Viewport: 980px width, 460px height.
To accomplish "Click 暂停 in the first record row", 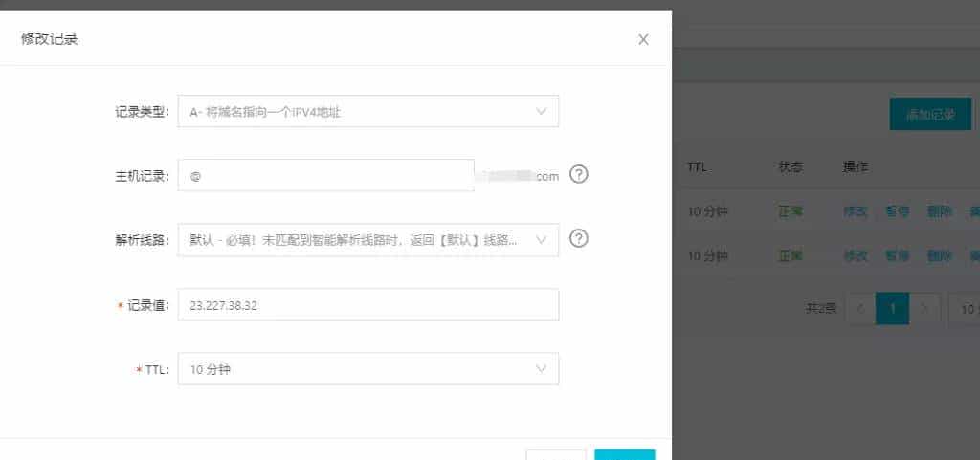I will click(898, 212).
